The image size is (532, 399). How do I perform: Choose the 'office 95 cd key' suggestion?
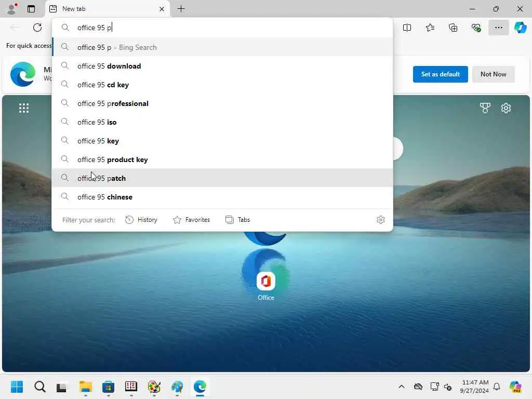tap(222, 85)
